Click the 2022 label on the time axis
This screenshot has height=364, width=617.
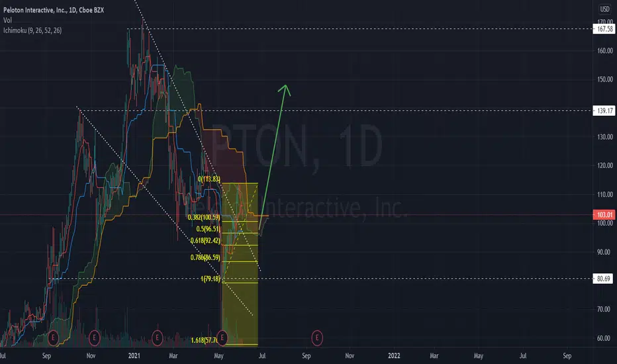point(394,355)
